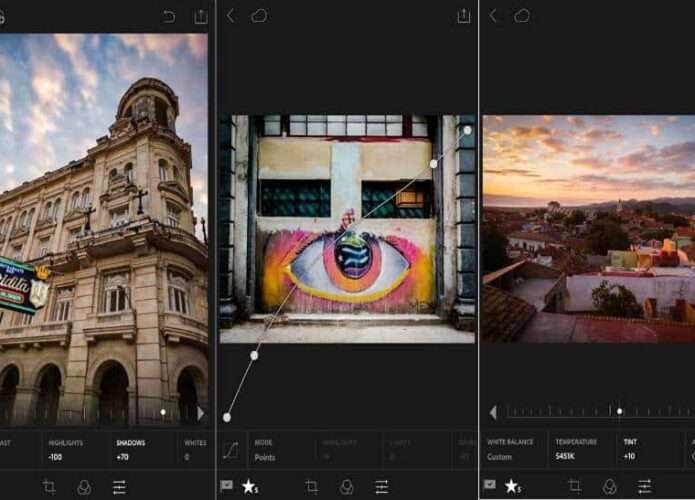
Task: Open presets circles icon in the middle screen
Action: point(347,487)
